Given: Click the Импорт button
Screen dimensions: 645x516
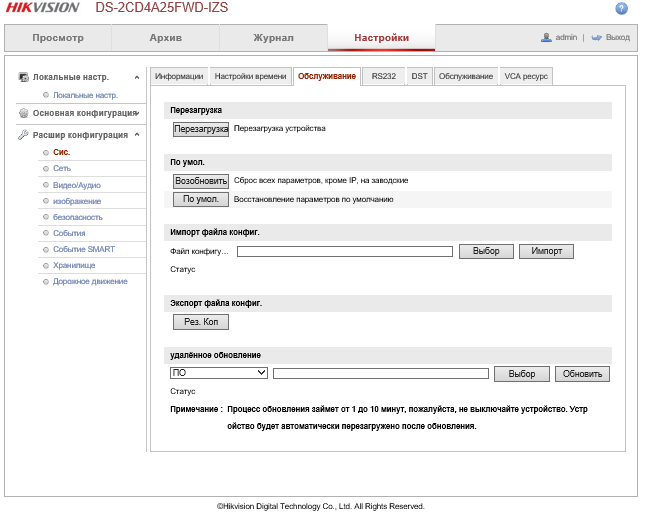Looking at the screenshot, I should pos(546,251).
